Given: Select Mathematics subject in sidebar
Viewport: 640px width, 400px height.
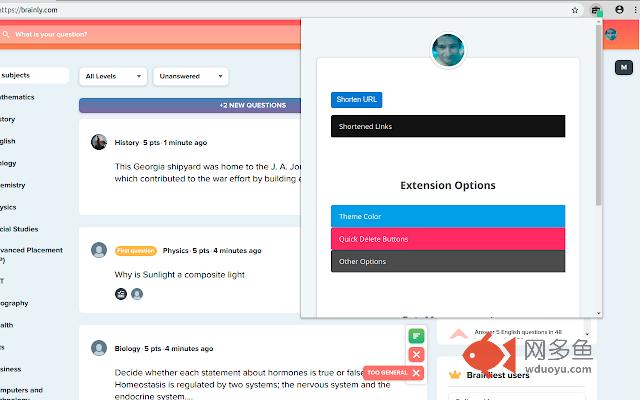Looking at the screenshot, I should (x=17, y=97).
